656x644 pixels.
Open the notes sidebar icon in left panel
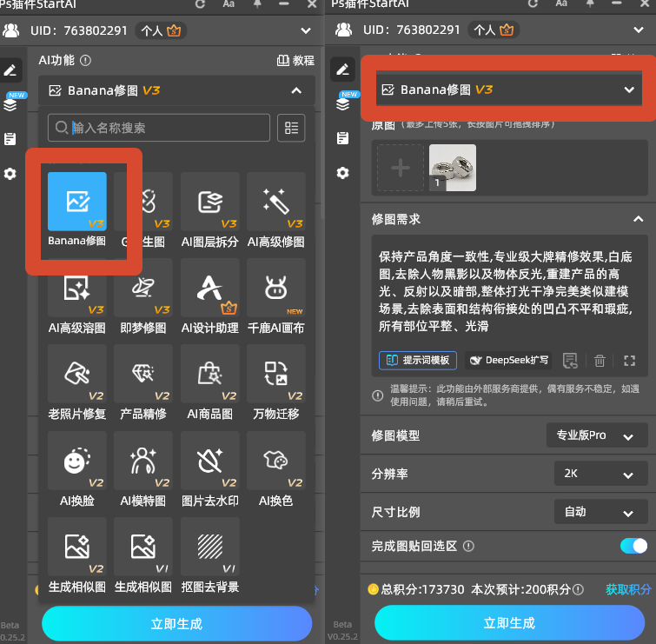(10, 139)
